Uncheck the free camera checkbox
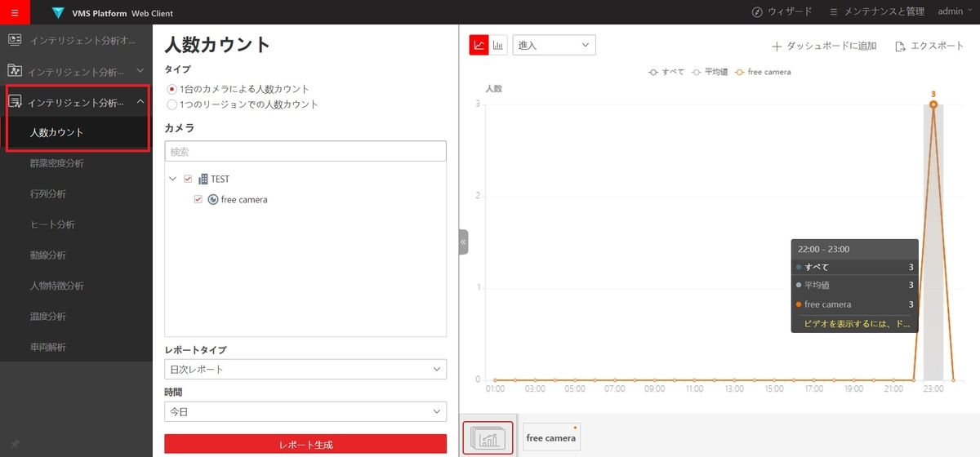 198,199
